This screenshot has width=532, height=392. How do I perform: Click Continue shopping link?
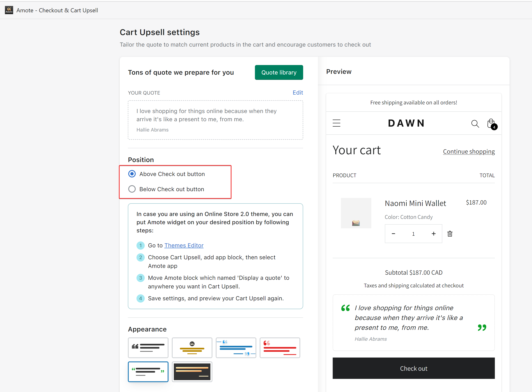pos(469,151)
